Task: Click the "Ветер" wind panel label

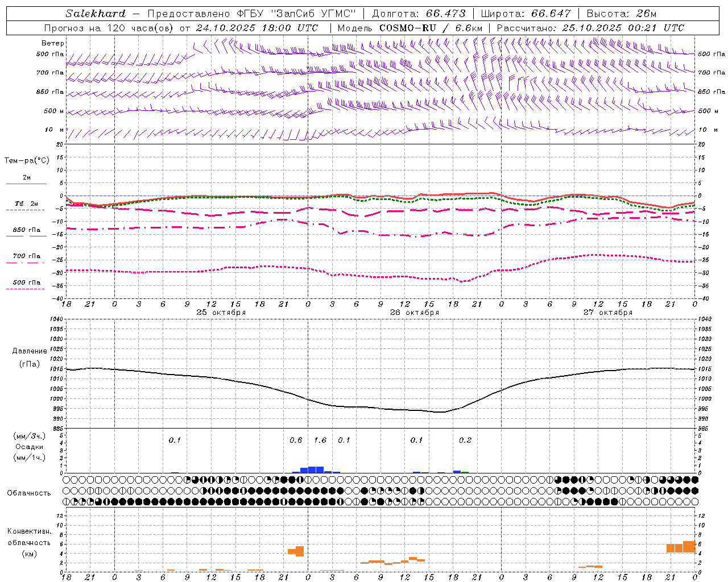Action: [x=53, y=43]
